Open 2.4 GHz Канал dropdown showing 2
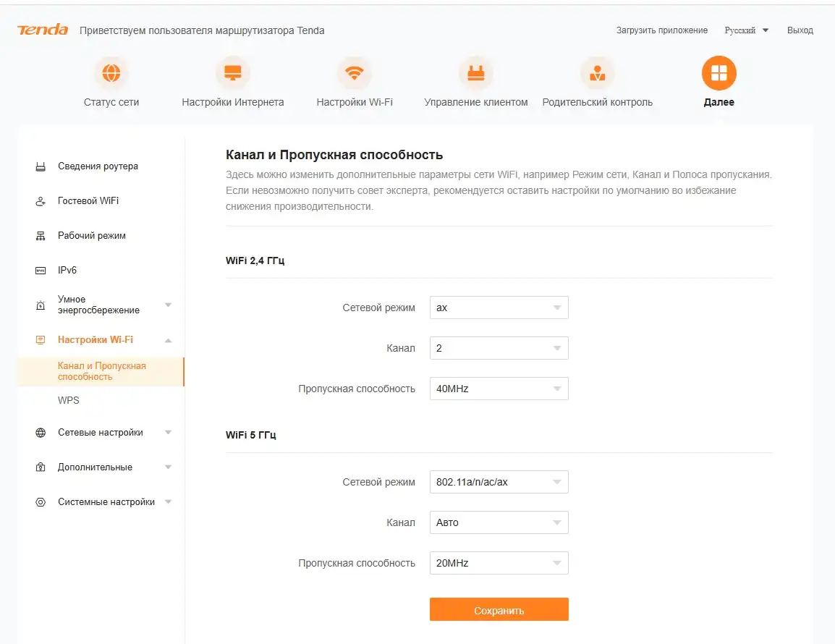 (x=499, y=348)
